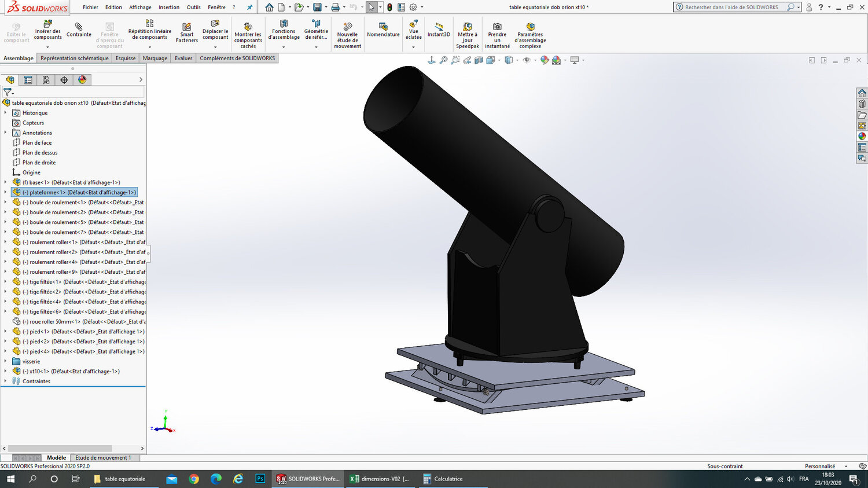The width and height of the screenshot is (868, 488).
Task: Open FeatureManager design tree tab
Action: pos(10,80)
